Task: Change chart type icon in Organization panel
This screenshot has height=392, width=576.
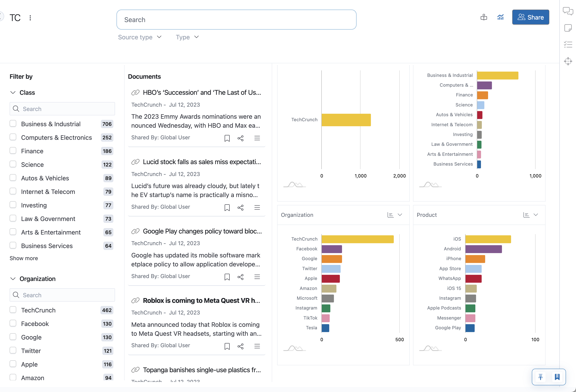Action: pyautogui.click(x=390, y=215)
